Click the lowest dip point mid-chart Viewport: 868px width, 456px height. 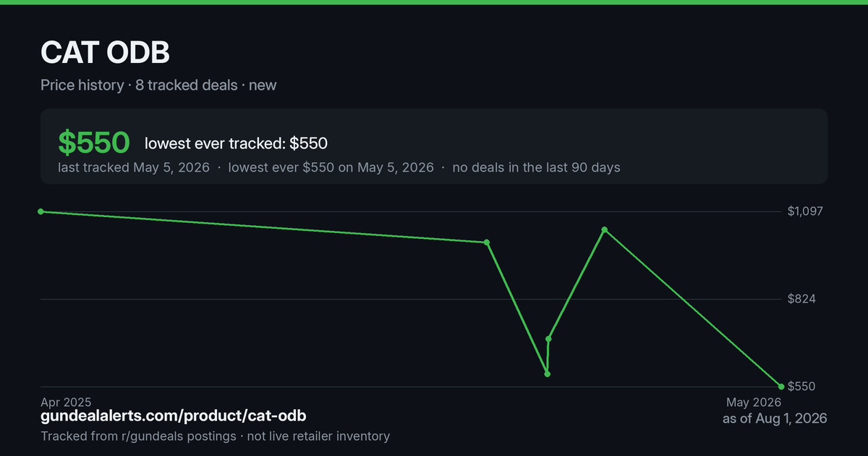[548, 374]
